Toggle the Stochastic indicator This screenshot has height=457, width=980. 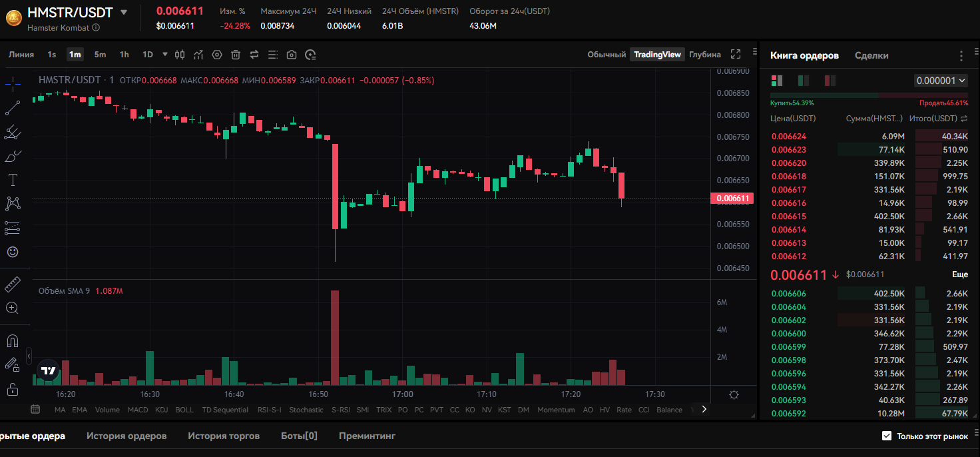306,410
